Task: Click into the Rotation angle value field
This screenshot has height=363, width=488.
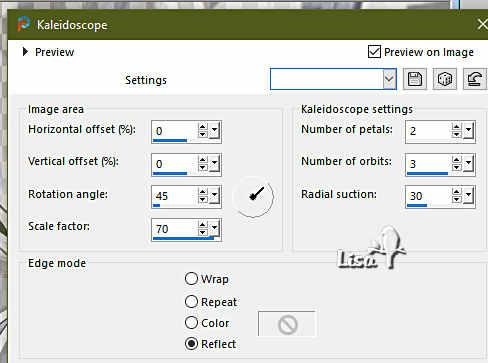Action: pos(175,195)
